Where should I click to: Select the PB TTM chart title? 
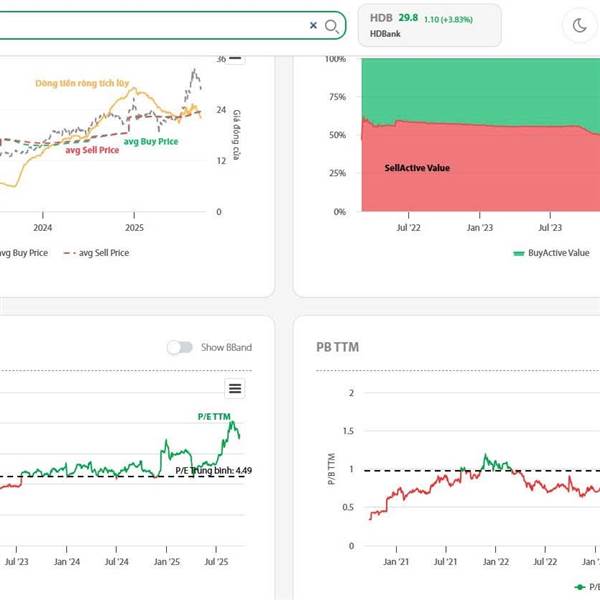click(x=338, y=347)
